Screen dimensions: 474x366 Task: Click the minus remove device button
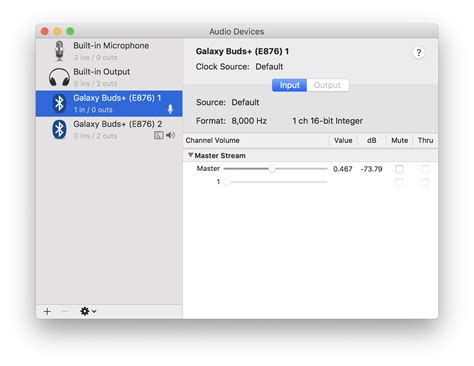click(x=65, y=311)
